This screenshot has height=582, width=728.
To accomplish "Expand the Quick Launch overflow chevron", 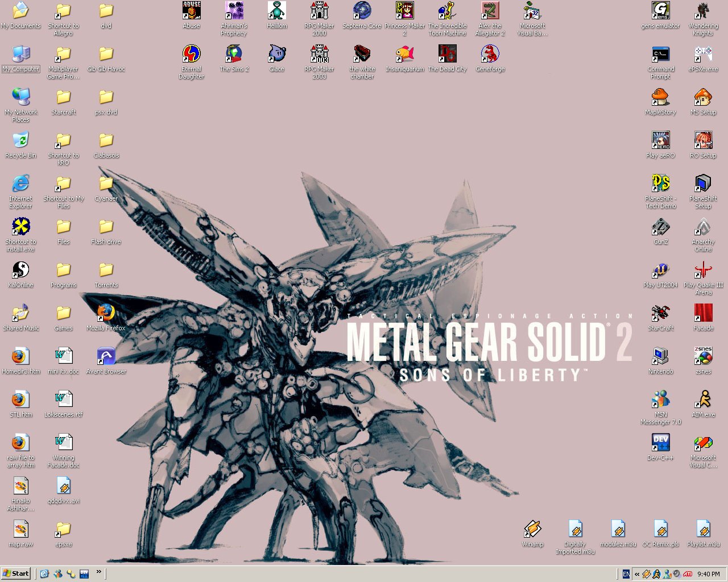I will (98, 572).
